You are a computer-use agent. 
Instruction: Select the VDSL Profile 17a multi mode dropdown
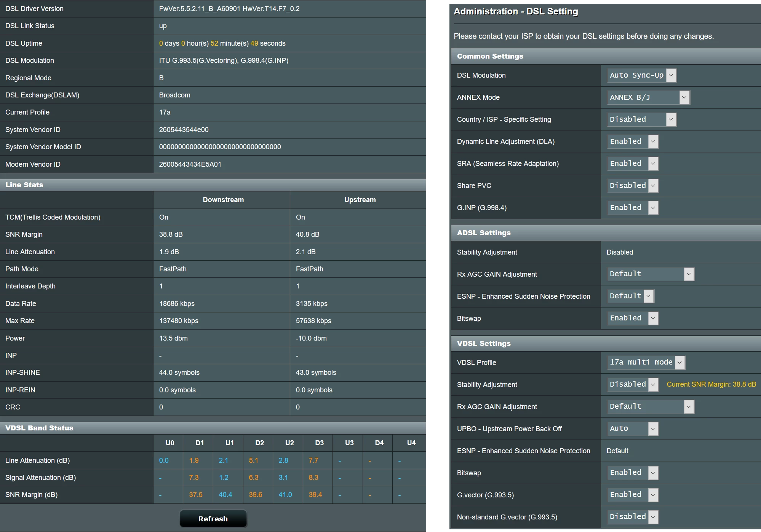tap(646, 362)
